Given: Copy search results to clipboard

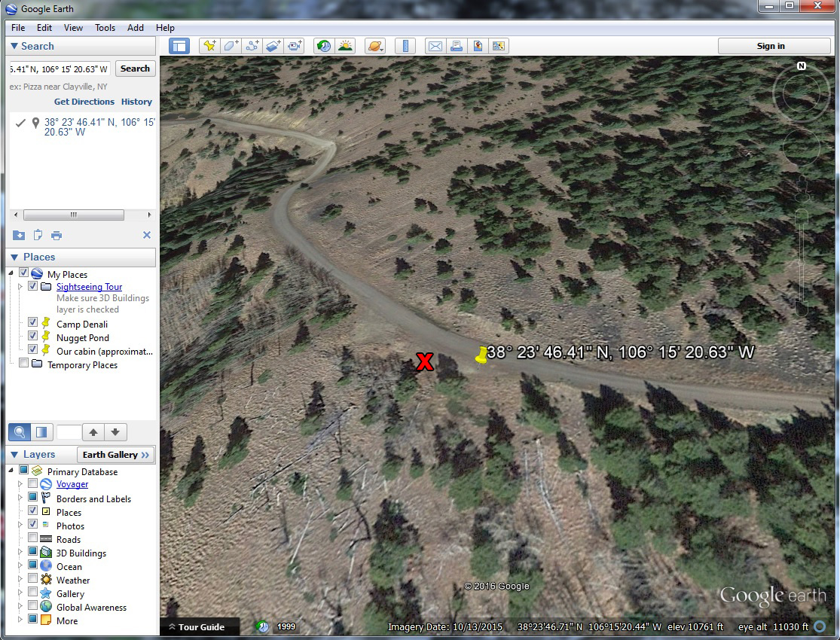Looking at the screenshot, I should tap(38, 235).
